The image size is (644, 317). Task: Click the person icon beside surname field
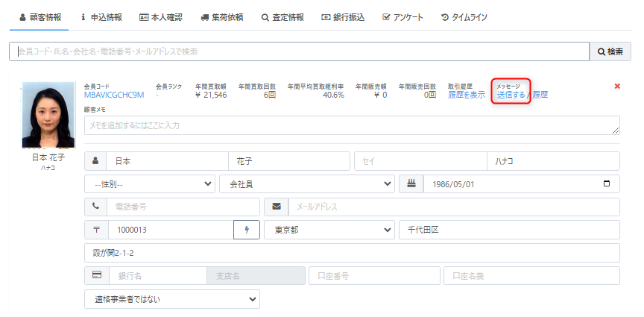pyautogui.click(x=96, y=161)
